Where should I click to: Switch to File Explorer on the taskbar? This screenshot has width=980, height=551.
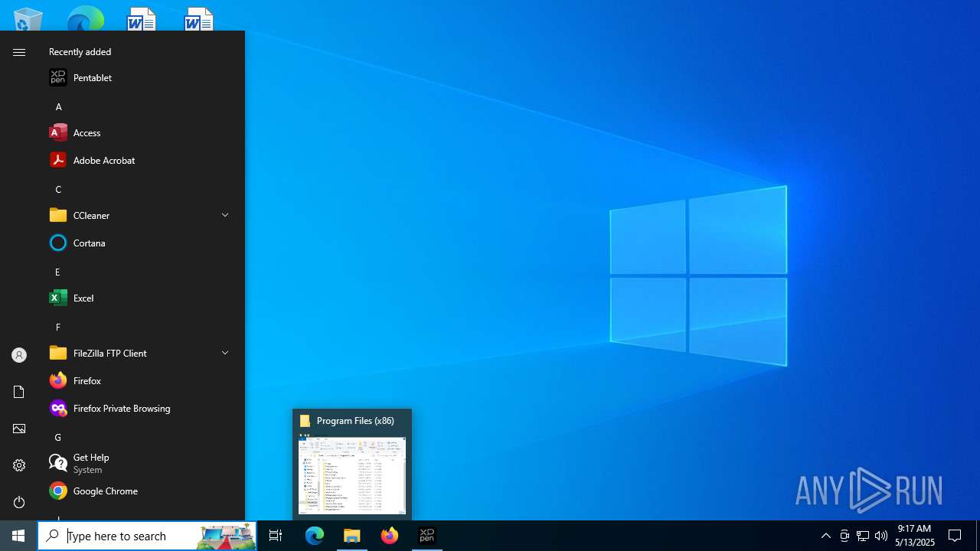pos(352,536)
